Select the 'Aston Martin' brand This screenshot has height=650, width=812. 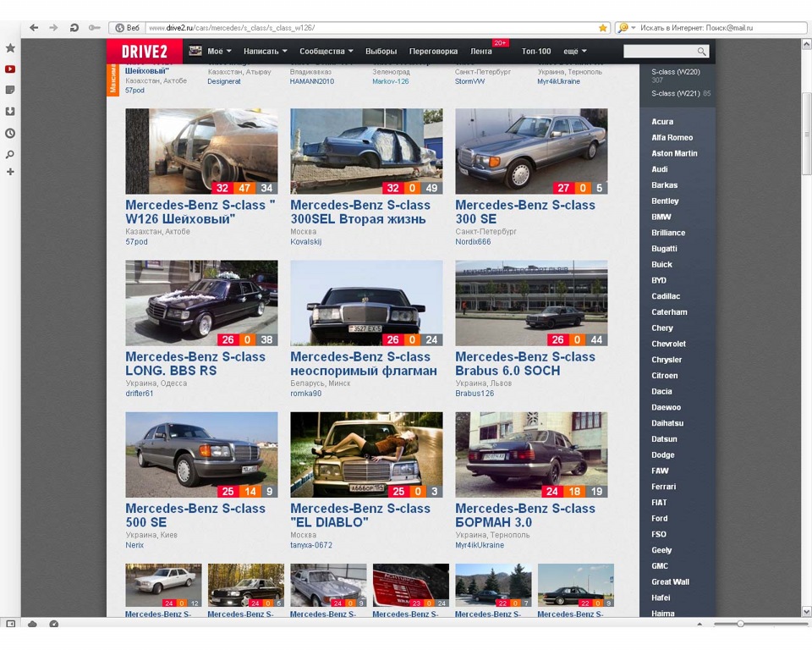674,153
